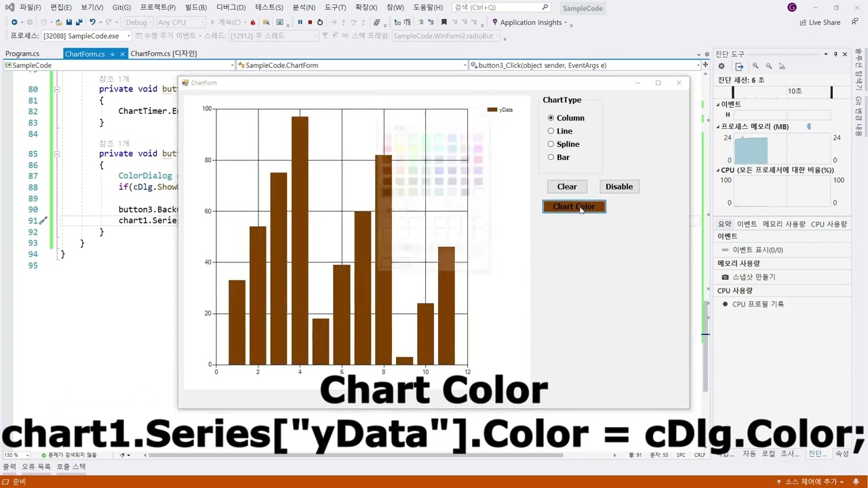Viewport: 868px width, 488px height.
Task: Click the Visual Studio logo icon
Action: (9, 7)
